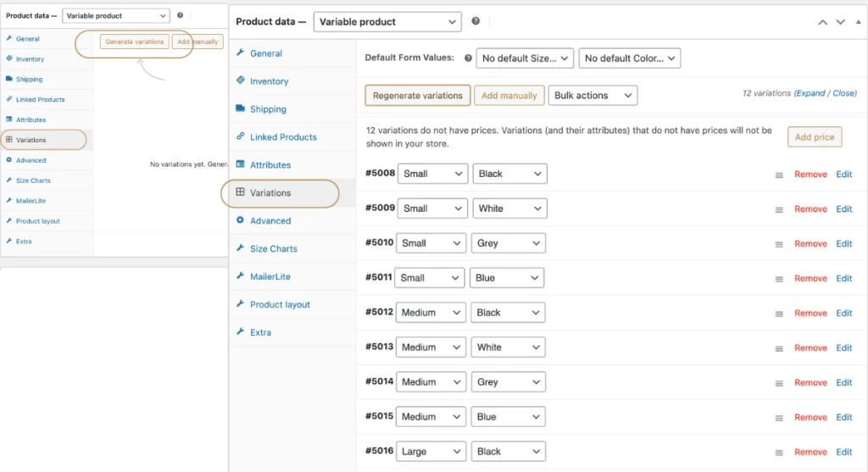The height and width of the screenshot is (472, 868).
Task: Open General tab in small left panel
Action: [x=28, y=39]
